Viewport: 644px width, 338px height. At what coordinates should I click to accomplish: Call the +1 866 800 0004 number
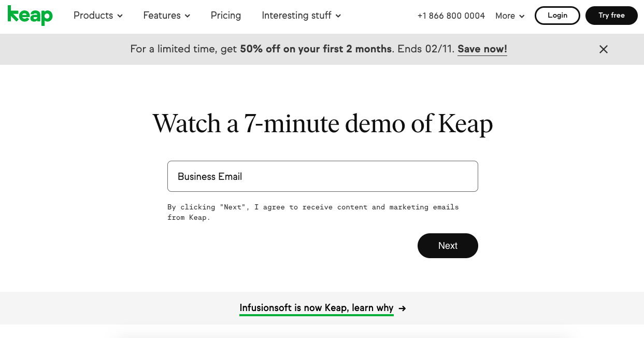451,16
